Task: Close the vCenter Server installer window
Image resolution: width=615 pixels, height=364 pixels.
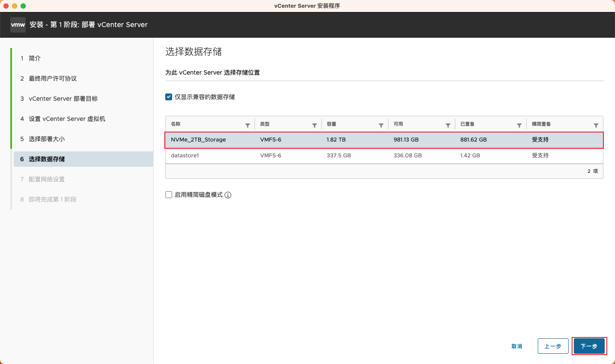Action: coord(6,6)
